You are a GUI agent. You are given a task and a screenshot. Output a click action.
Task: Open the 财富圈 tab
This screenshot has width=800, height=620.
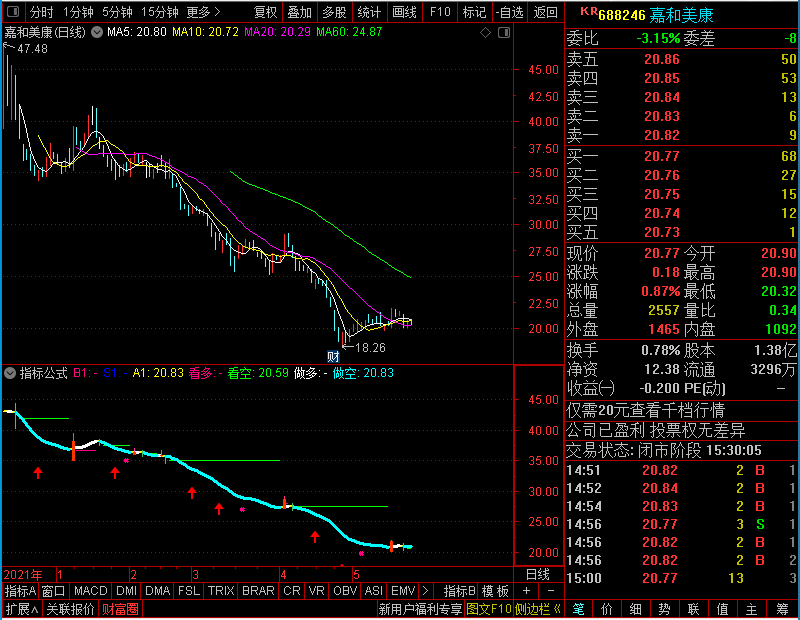120,609
